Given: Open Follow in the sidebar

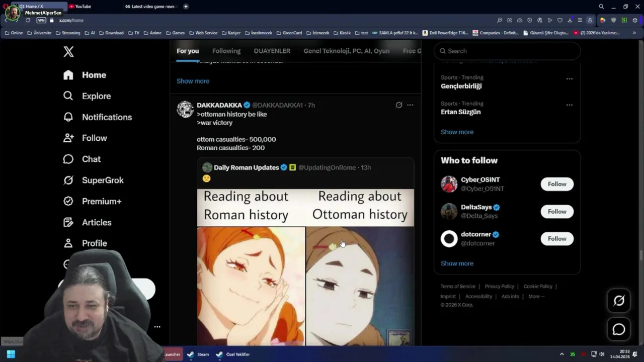Looking at the screenshot, I should 85,138.
